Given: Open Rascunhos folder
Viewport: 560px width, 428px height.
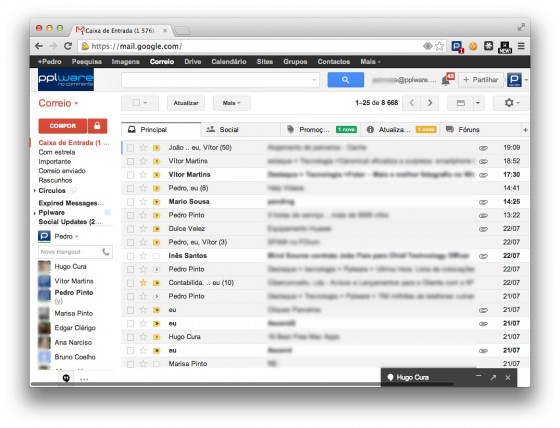Looking at the screenshot, I should [55, 180].
